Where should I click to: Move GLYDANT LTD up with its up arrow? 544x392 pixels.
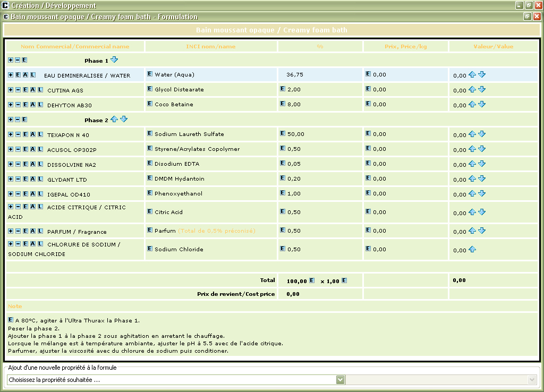472,178
